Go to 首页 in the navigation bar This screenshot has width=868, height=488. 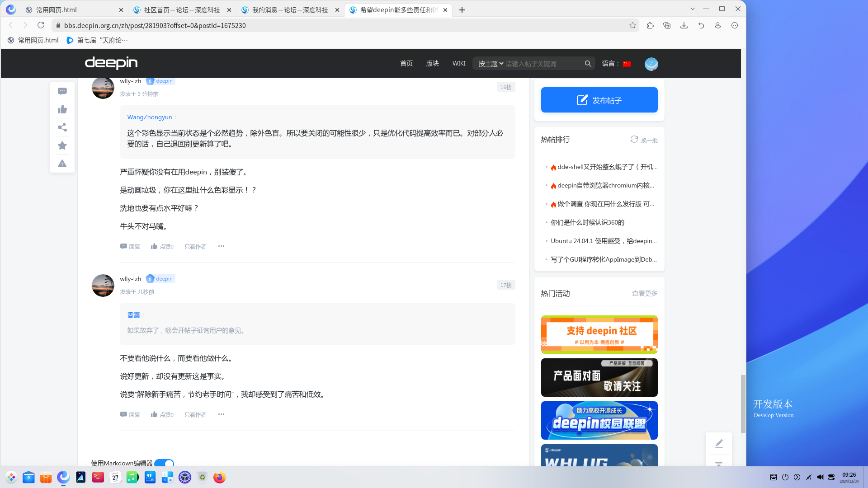pyautogui.click(x=406, y=64)
